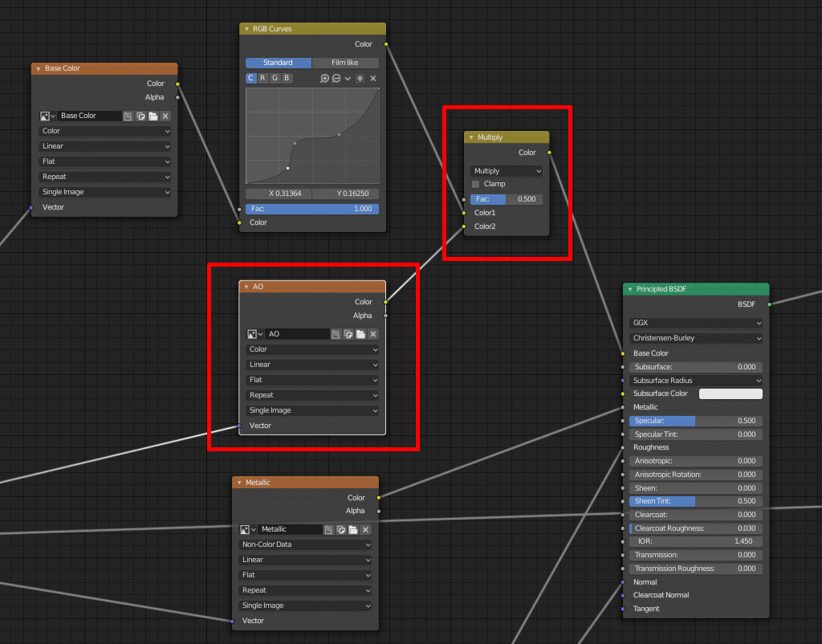Open Base Color node Flat projection dropdown
This screenshot has width=822, height=644.
105,161
